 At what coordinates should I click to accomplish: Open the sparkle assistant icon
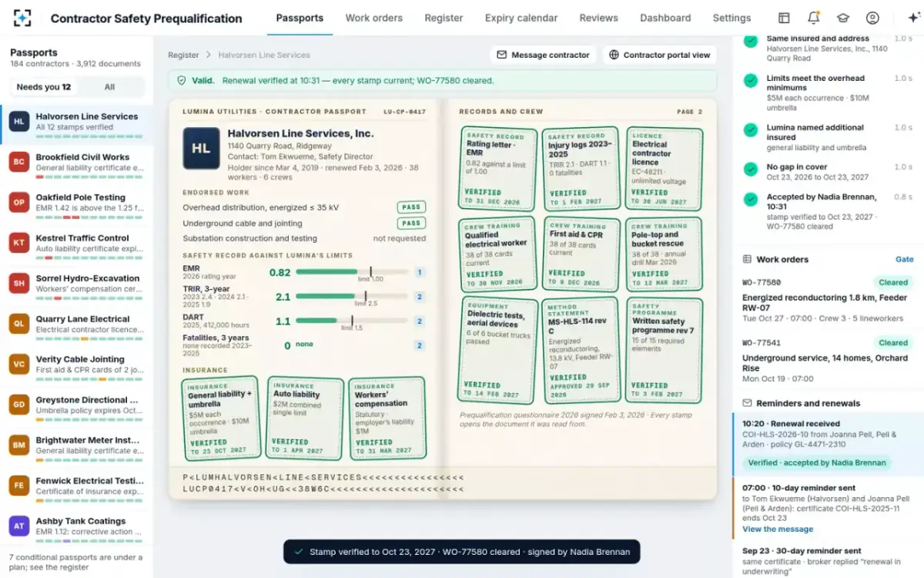point(914,18)
